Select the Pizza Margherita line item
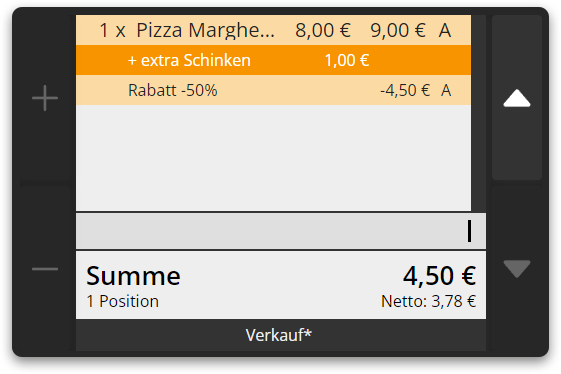Screen dimensions: 561x374 (273, 30)
